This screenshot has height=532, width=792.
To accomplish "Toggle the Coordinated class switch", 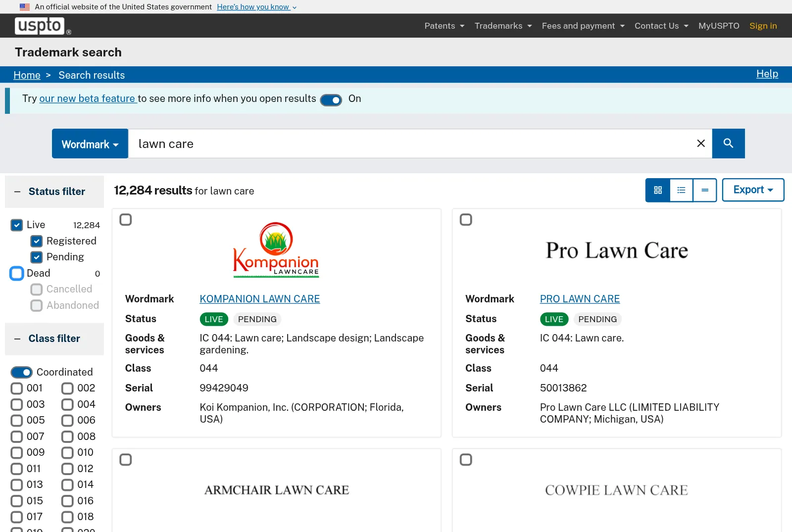I will click(x=22, y=372).
